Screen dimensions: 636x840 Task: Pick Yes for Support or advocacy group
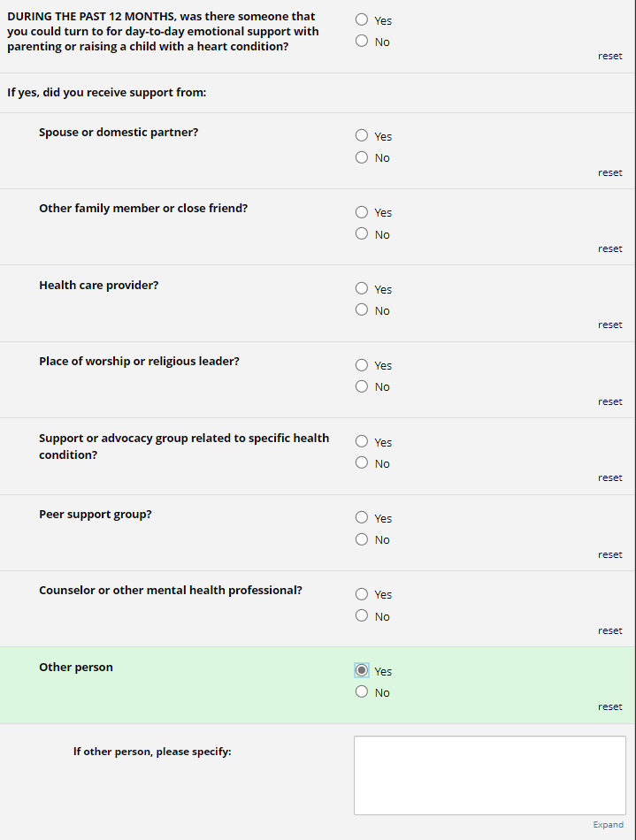362,442
